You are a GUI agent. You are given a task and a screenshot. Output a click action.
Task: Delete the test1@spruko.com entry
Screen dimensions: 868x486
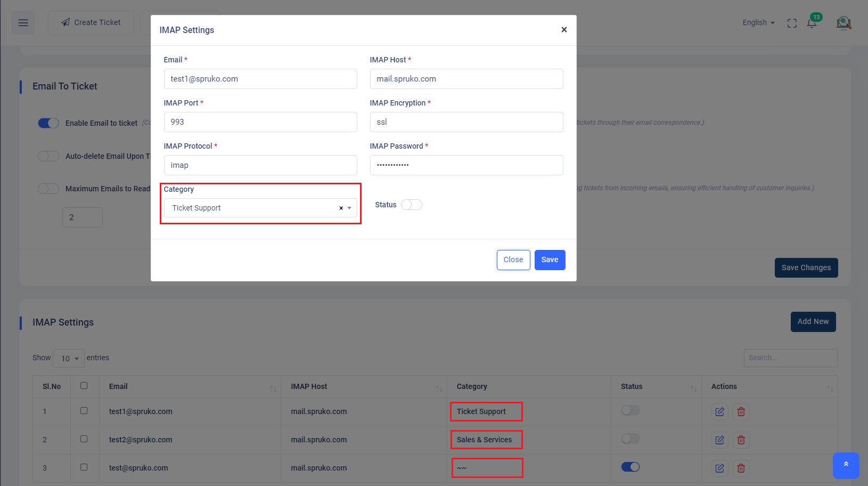click(741, 411)
